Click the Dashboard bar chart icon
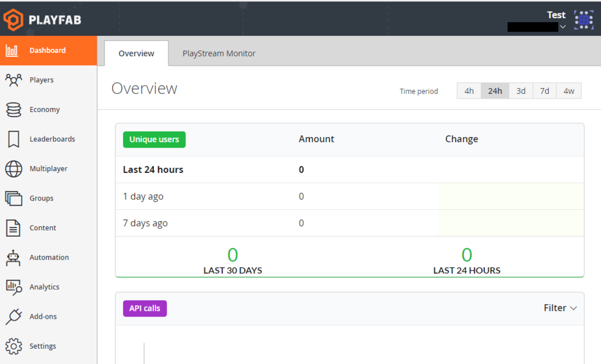This screenshot has height=364, width=601. [12, 50]
